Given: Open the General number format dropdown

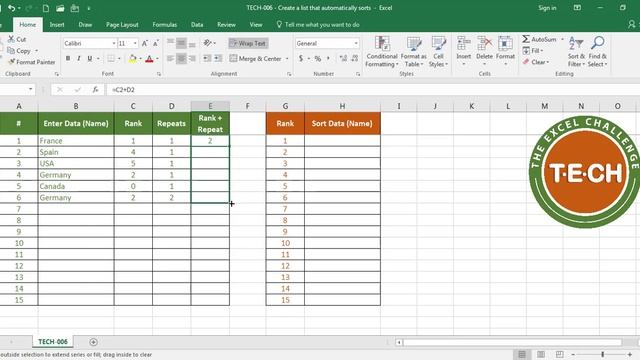Looking at the screenshot, I should click(x=356, y=43).
